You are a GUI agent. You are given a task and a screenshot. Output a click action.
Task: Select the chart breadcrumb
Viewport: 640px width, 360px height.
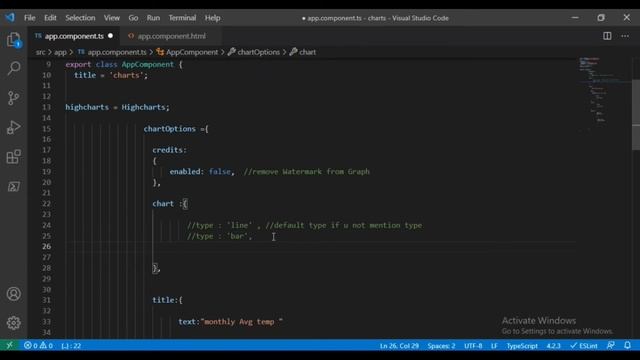(x=302, y=52)
